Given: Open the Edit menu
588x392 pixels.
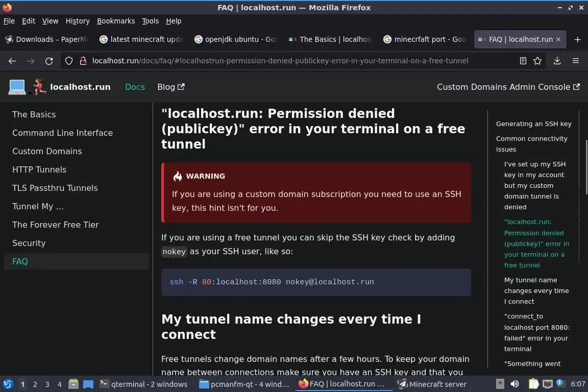Looking at the screenshot, I should 29,21.
